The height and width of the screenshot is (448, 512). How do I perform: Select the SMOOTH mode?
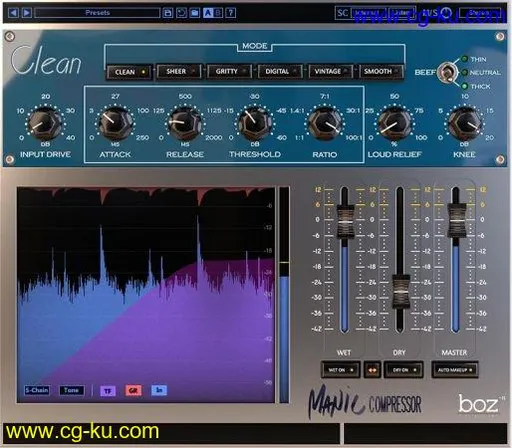(381, 71)
